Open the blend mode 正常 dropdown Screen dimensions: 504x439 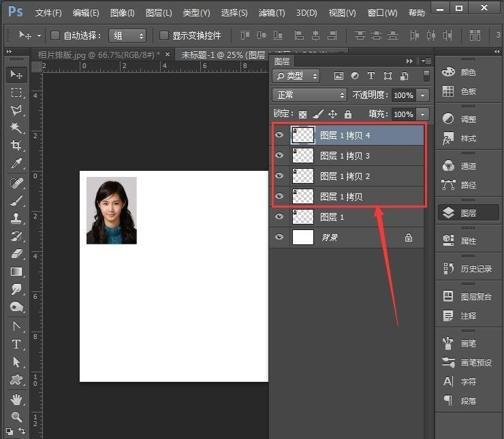coord(309,95)
